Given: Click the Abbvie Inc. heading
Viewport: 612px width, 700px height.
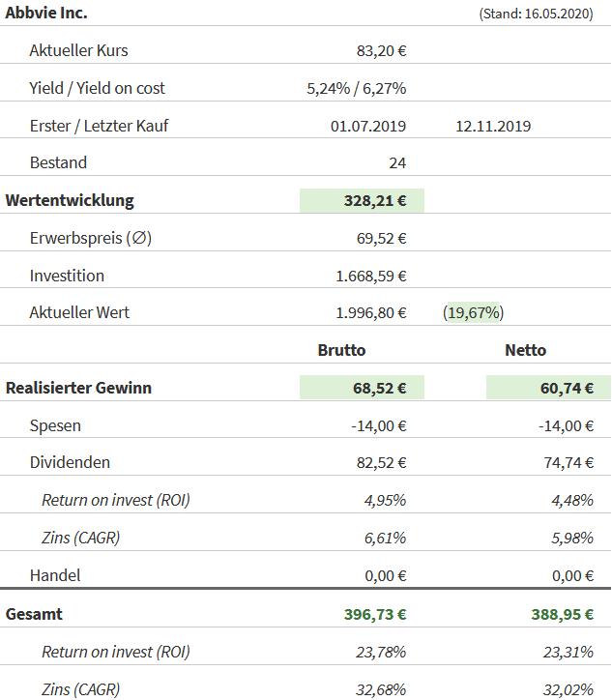Looking at the screenshot, I should click(x=46, y=13).
